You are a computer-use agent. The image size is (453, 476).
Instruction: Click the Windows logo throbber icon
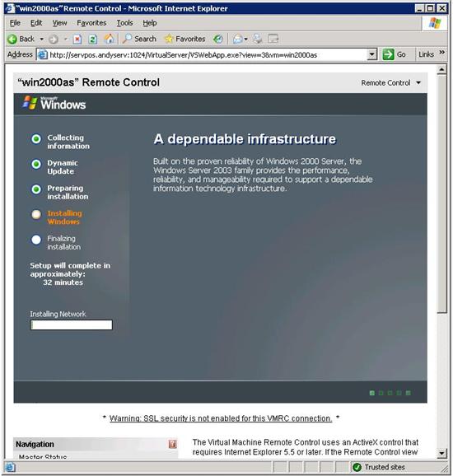click(x=435, y=23)
